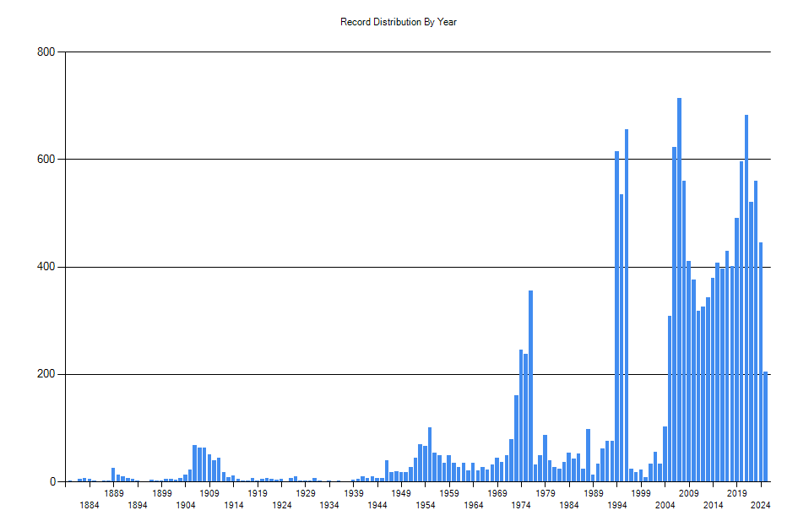
Task: Select the x-axis year label 1984
Action: pyautogui.click(x=569, y=505)
